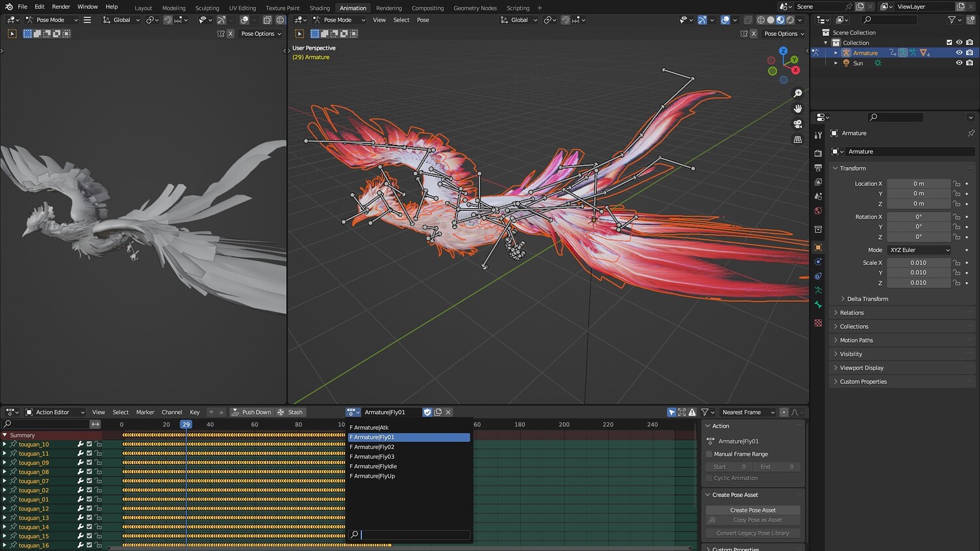980x551 pixels.
Task: Toggle camera view icon in viewport
Action: point(798,124)
